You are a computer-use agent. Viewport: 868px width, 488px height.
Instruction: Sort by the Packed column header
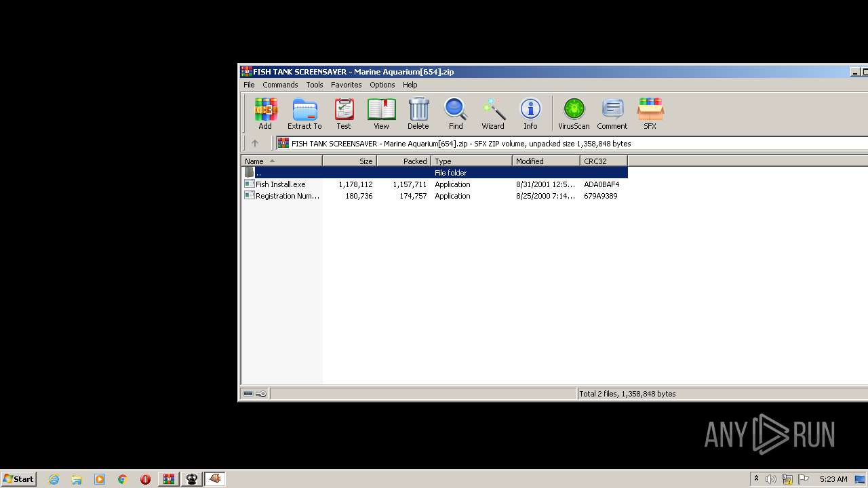pyautogui.click(x=403, y=161)
